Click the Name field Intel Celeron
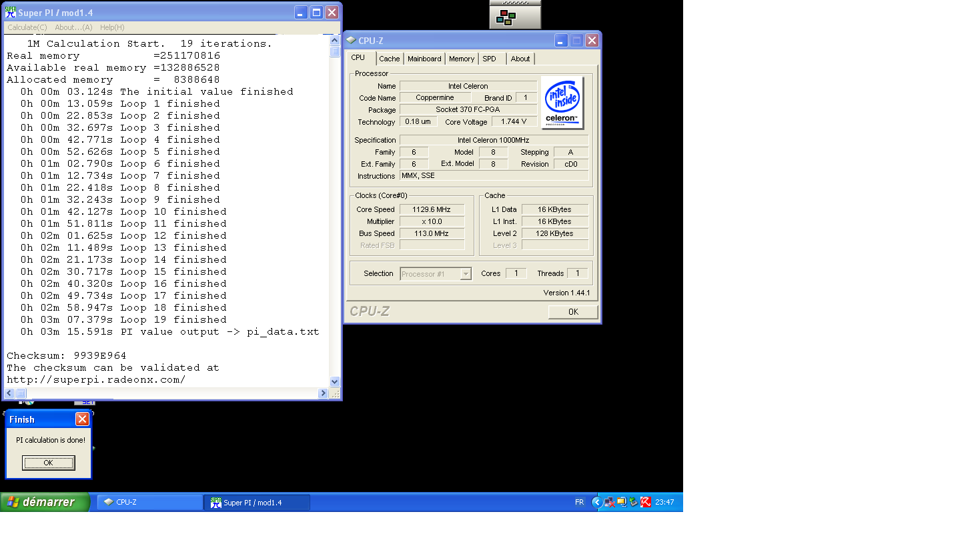The image size is (970, 560). click(468, 86)
